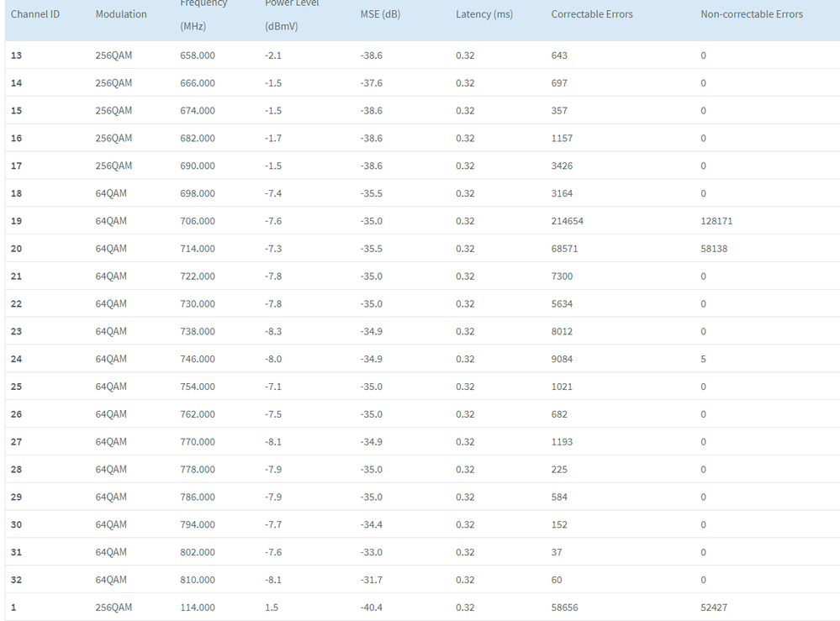The height and width of the screenshot is (621, 840).
Task: Click the 114.000 frequency cell
Action: point(198,608)
